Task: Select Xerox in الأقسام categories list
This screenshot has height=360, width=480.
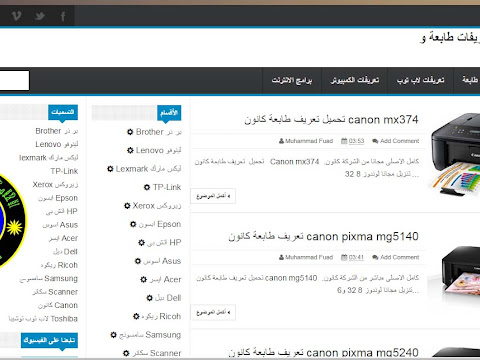Action: pyautogui.click(x=157, y=206)
